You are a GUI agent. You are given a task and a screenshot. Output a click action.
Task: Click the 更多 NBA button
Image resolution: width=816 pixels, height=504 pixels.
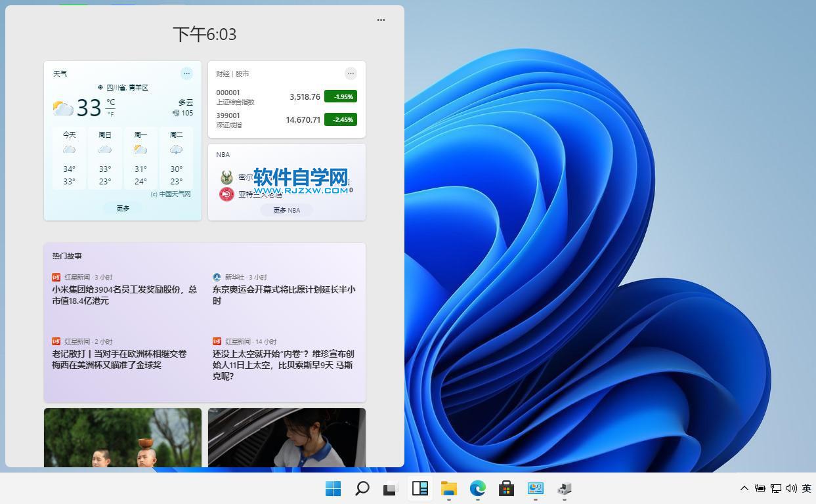tap(286, 210)
